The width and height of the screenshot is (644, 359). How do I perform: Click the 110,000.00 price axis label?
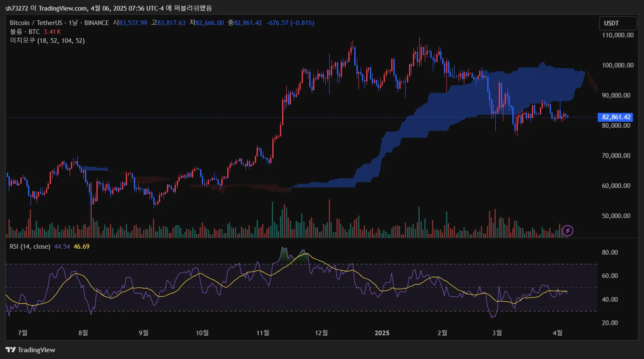(618, 35)
